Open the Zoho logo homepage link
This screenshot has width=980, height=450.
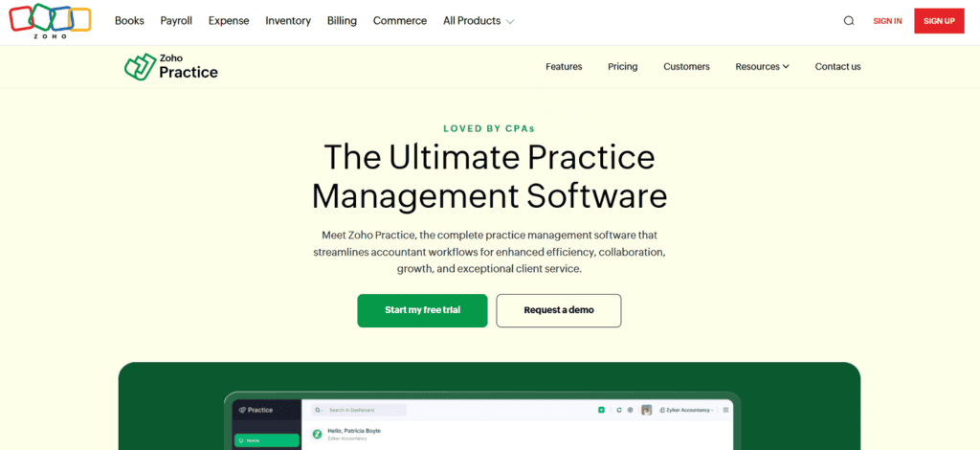point(50,21)
